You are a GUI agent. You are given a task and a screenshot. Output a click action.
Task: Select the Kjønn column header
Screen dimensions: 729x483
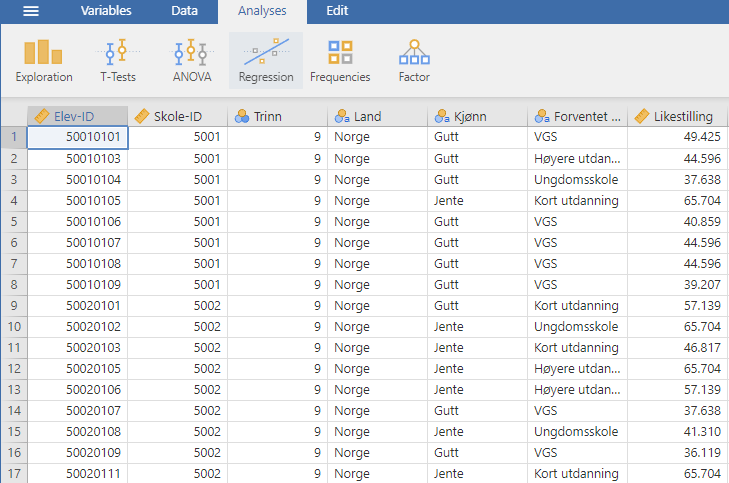tap(477, 116)
